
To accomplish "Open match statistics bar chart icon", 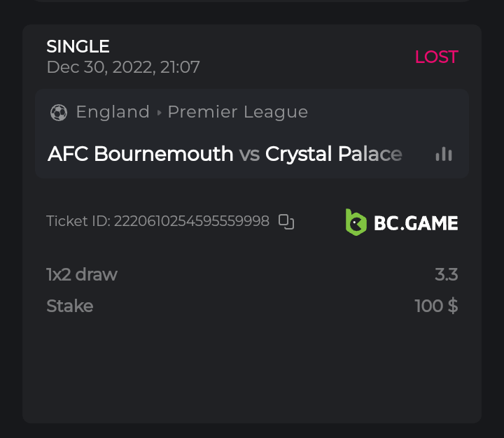I will pyautogui.click(x=444, y=154).
